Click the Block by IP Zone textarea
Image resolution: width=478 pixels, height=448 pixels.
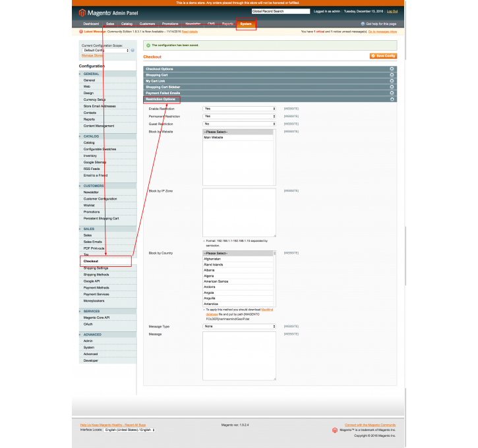pyautogui.click(x=239, y=213)
